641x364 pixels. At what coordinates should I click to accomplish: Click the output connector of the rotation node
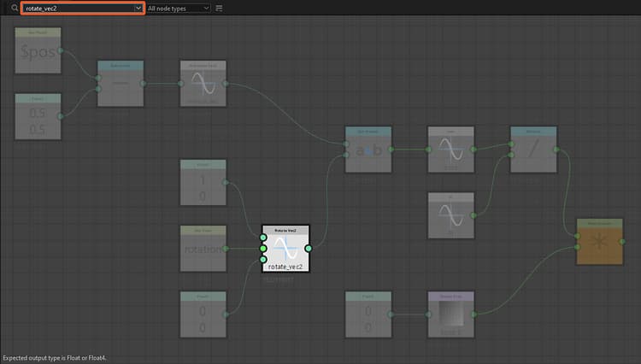[x=226, y=249]
